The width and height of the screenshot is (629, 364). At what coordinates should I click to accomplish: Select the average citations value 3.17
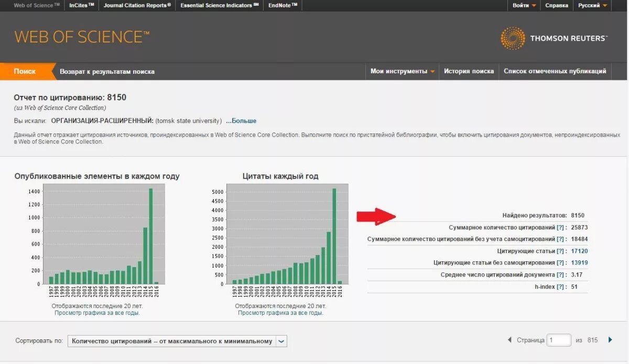(x=577, y=274)
